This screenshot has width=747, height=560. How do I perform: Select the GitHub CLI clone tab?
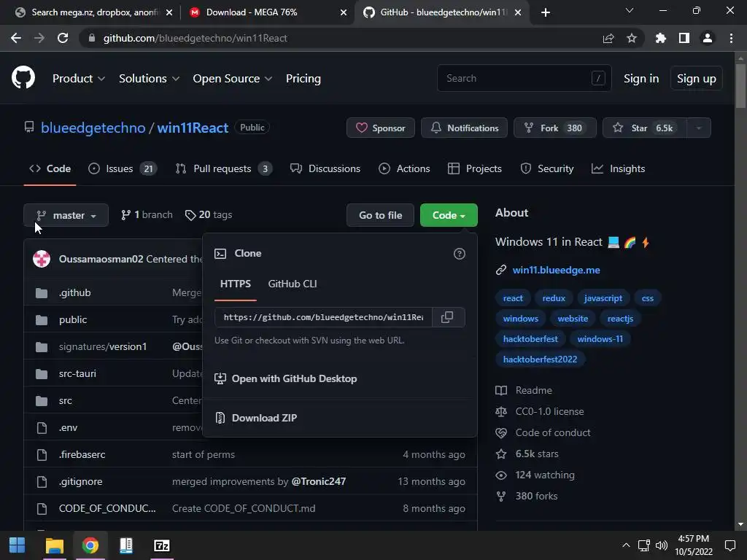click(x=293, y=284)
